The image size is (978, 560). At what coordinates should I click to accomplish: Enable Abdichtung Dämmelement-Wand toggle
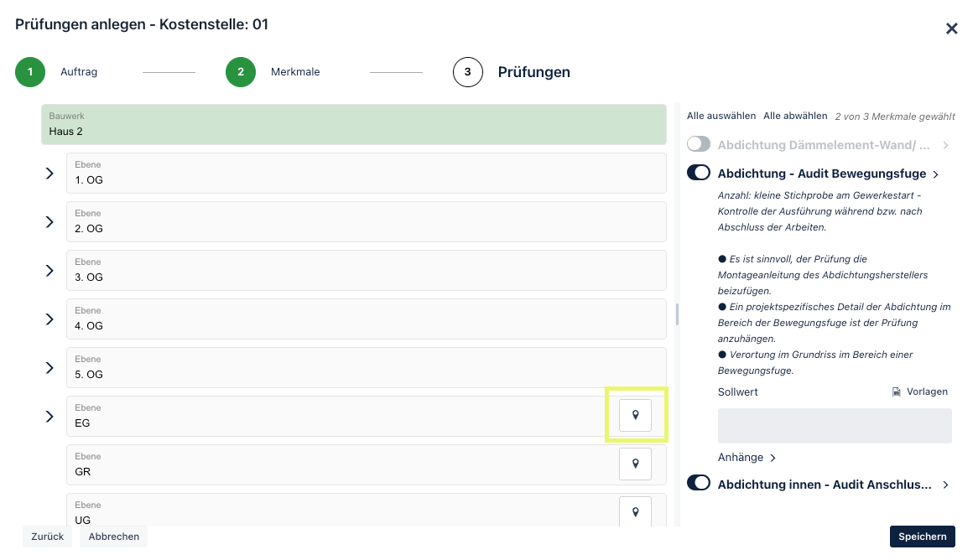point(699,144)
